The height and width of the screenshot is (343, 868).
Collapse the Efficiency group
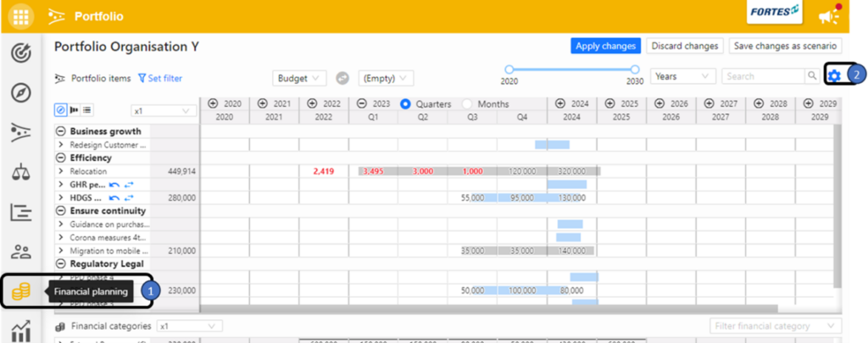[x=60, y=158]
